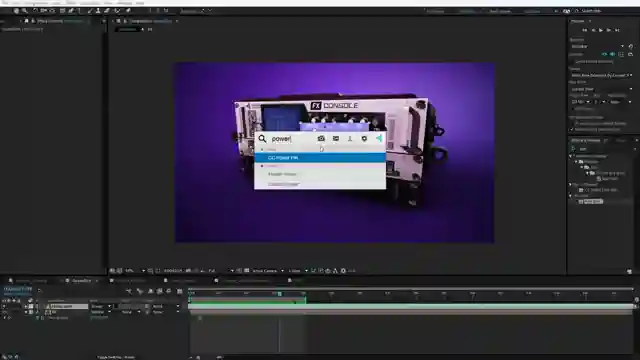
Task: Open the preview Resolution dropdown
Action: tap(620, 102)
